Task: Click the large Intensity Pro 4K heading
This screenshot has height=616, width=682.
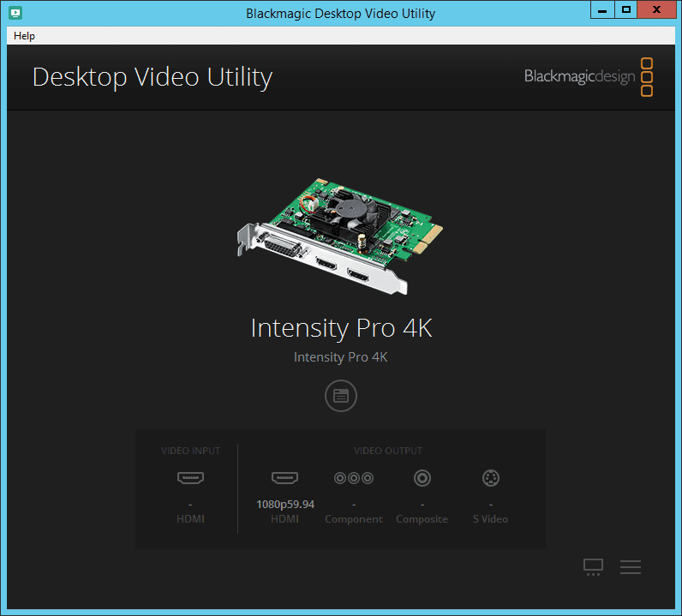Action: 342,328
